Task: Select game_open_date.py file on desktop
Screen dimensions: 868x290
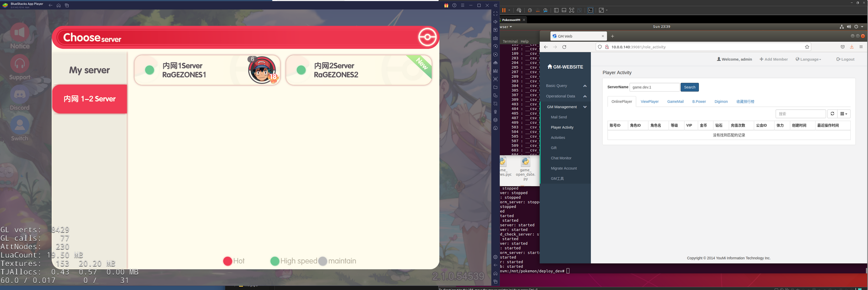Action: (525, 168)
